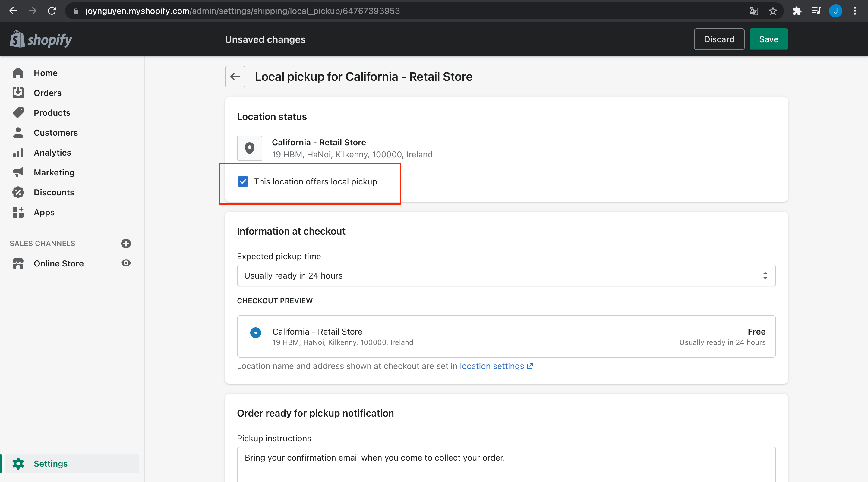Click the Analytics bar chart icon
Image resolution: width=868 pixels, height=482 pixels.
(x=18, y=153)
